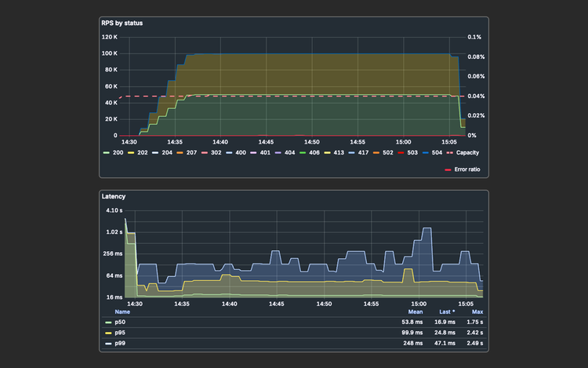This screenshot has width=588, height=368.
Task: Sort latency table by Mean column
Action: pos(416,312)
